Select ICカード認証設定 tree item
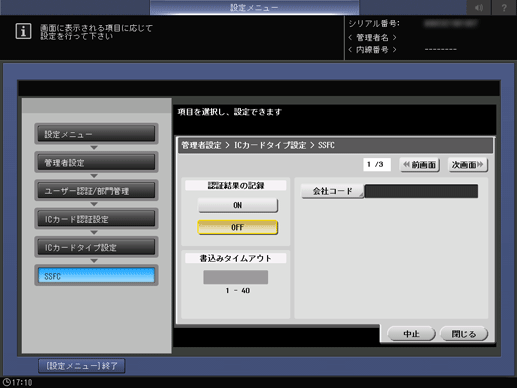Screen dimensions: 517x388 96,219
